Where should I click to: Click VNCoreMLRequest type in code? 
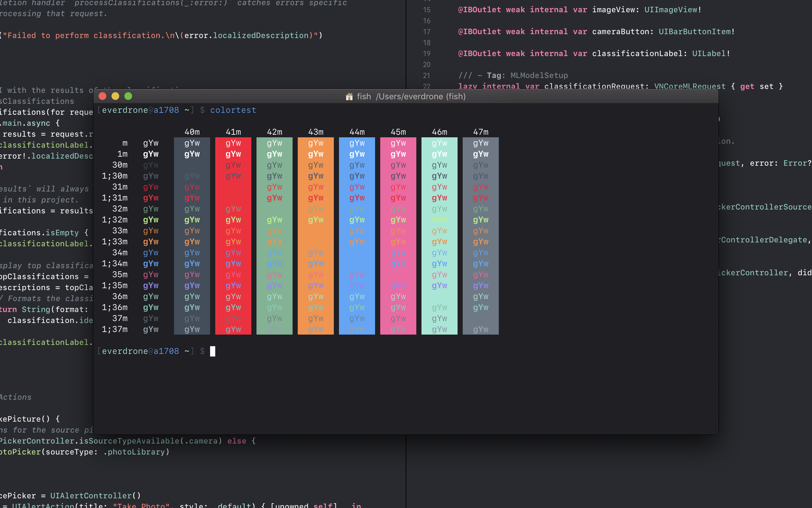[690, 86]
